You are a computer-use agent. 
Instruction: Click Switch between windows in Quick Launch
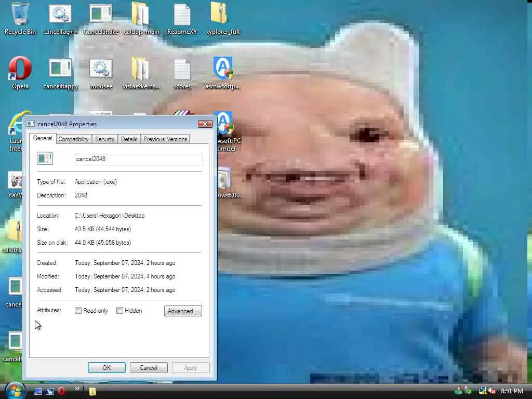pos(50,391)
